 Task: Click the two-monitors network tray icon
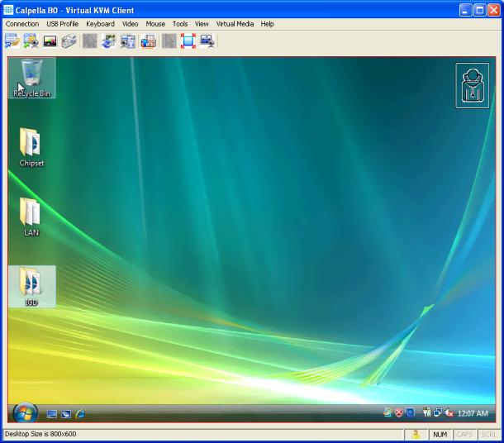(437, 412)
